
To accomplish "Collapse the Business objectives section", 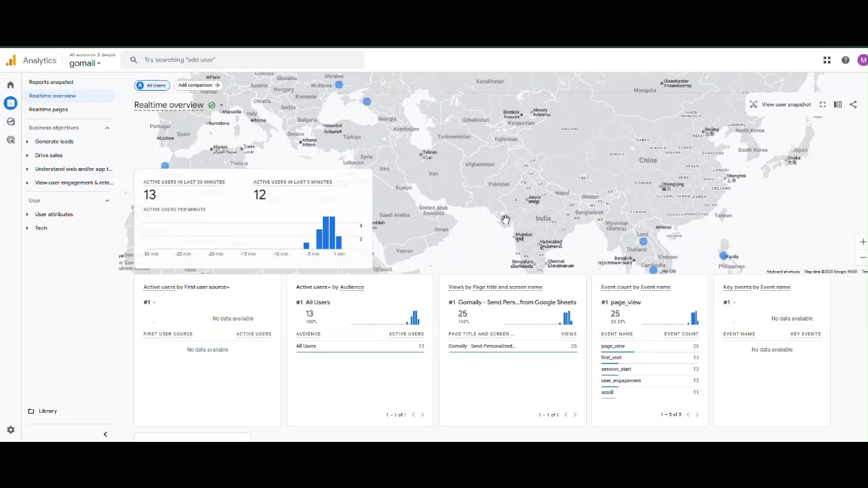I will pos(107,127).
